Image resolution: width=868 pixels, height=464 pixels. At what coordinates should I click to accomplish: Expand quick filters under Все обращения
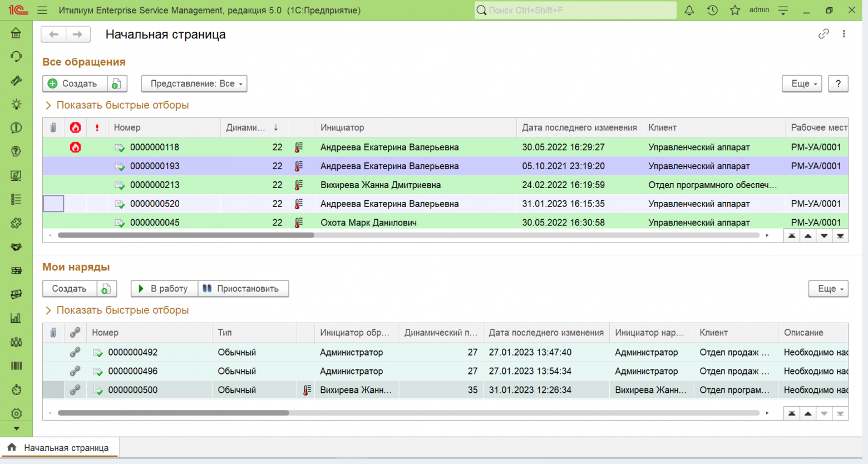tap(117, 105)
